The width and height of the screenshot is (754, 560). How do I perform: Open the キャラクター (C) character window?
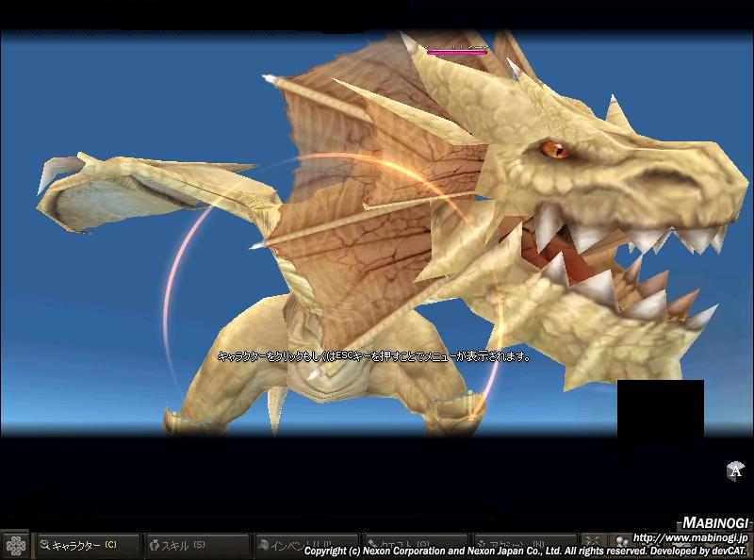(x=88, y=546)
